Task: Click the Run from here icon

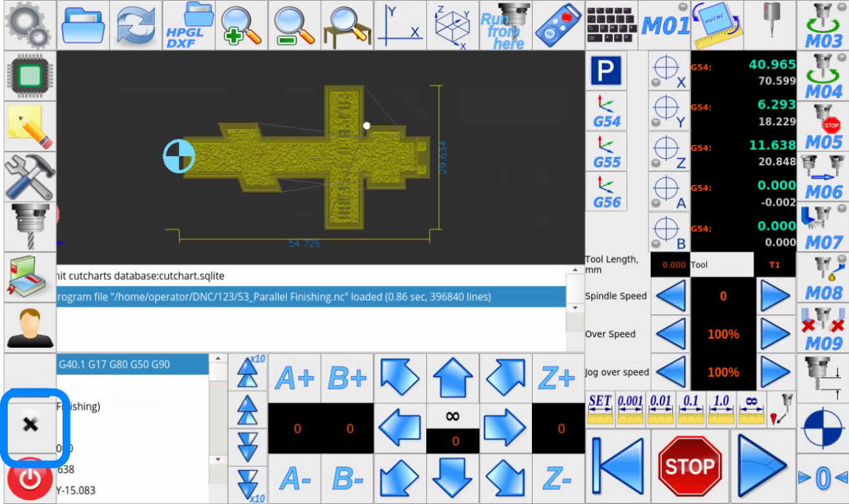Action: pyautogui.click(x=506, y=26)
